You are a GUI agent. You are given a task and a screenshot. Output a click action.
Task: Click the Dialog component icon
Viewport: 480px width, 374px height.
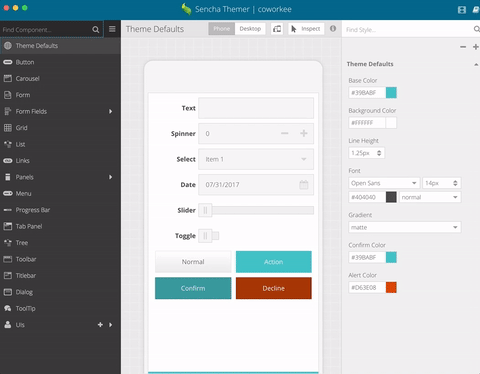(8, 292)
